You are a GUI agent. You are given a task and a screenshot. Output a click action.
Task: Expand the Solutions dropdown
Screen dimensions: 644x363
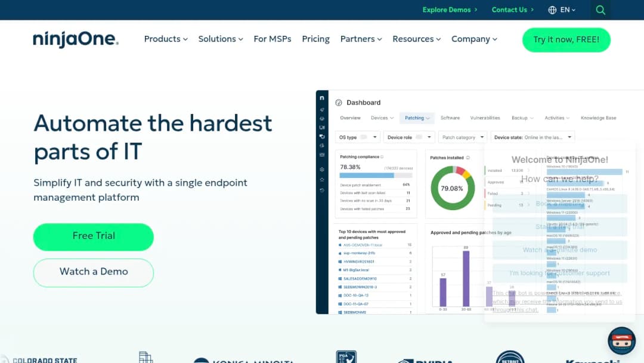(221, 39)
